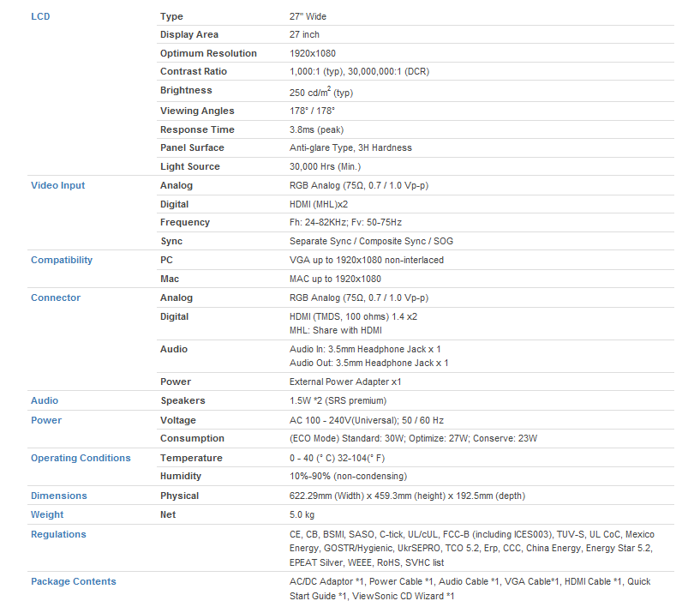Click the Operating Conditions heading
700x613 pixels.
point(81,458)
